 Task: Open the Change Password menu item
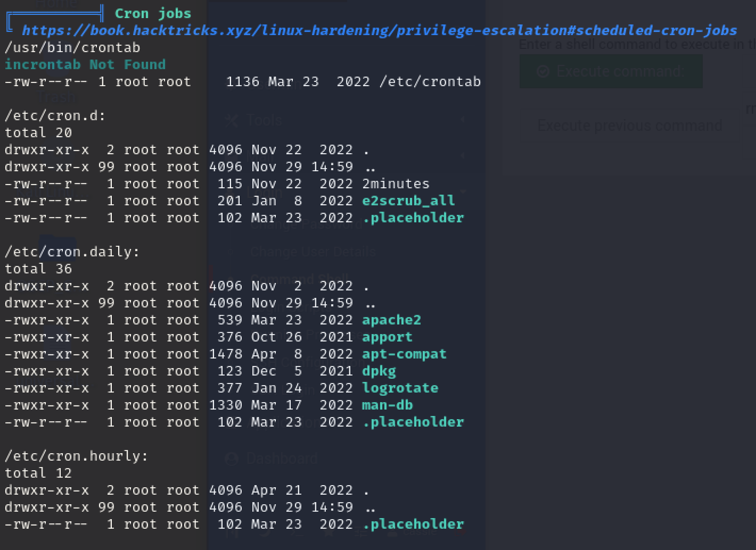click(306, 224)
